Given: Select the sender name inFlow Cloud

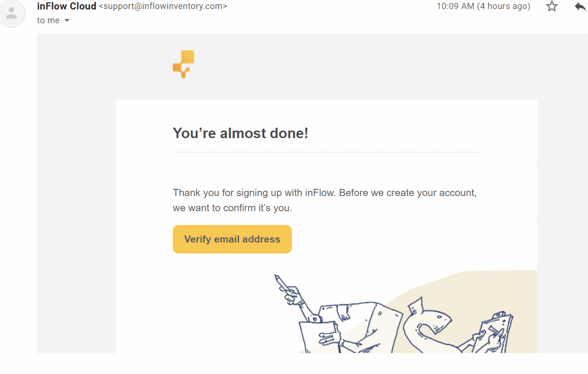Looking at the screenshot, I should [x=66, y=6].
